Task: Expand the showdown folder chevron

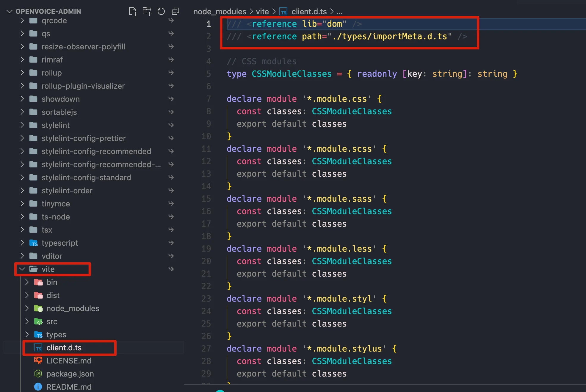Action: point(22,99)
